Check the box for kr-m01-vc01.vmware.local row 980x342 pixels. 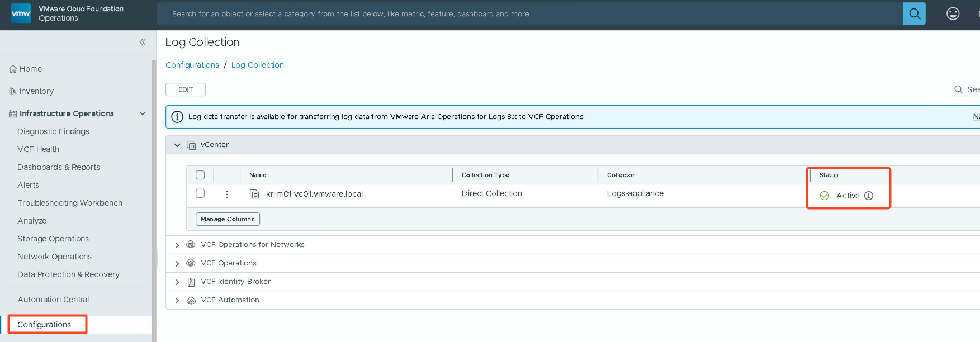tap(200, 193)
